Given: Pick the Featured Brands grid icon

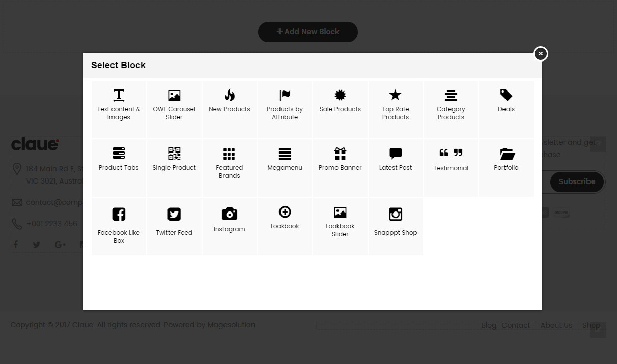Looking at the screenshot, I should point(229,154).
